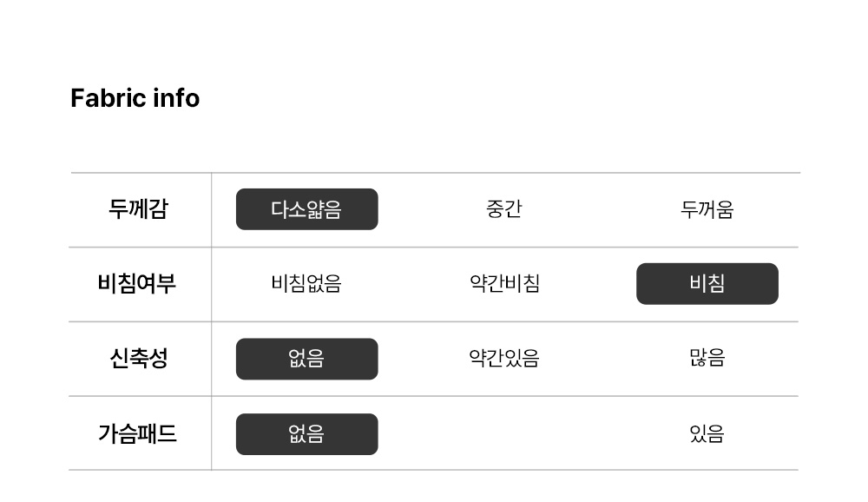This screenshot has height=502, width=868.
Task: Click the 가슴패드 row label
Action: (x=138, y=434)
